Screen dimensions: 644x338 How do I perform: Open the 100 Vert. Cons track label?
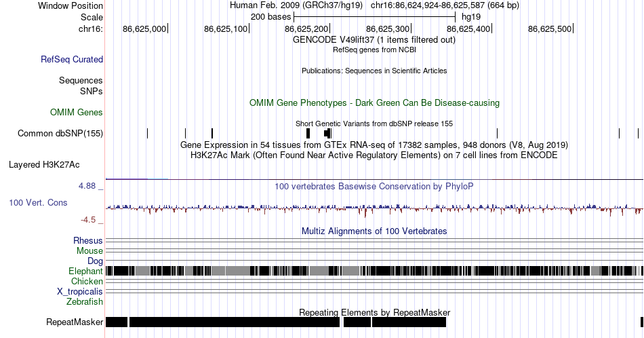click(x=38, y=202)
